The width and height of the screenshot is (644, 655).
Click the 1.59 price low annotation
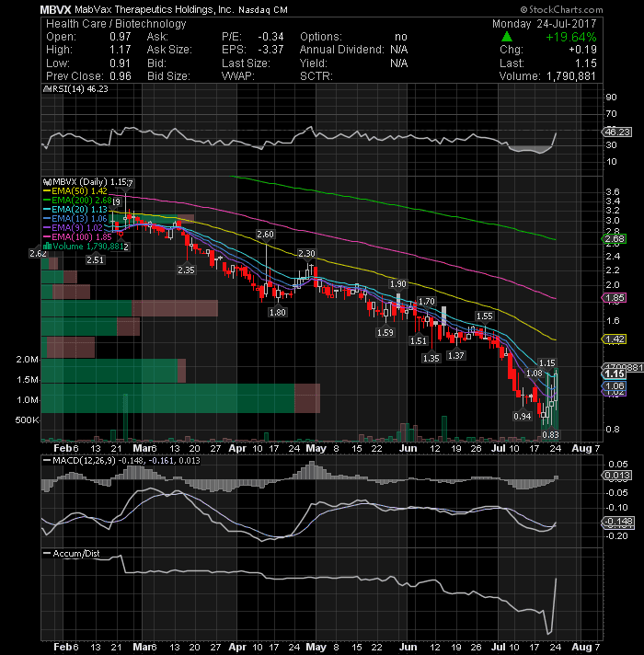coord(385,333)
